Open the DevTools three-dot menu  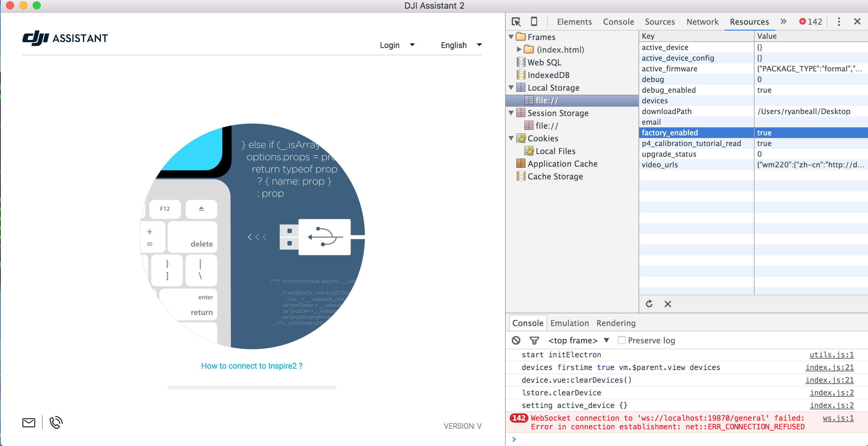click(839, 22)
